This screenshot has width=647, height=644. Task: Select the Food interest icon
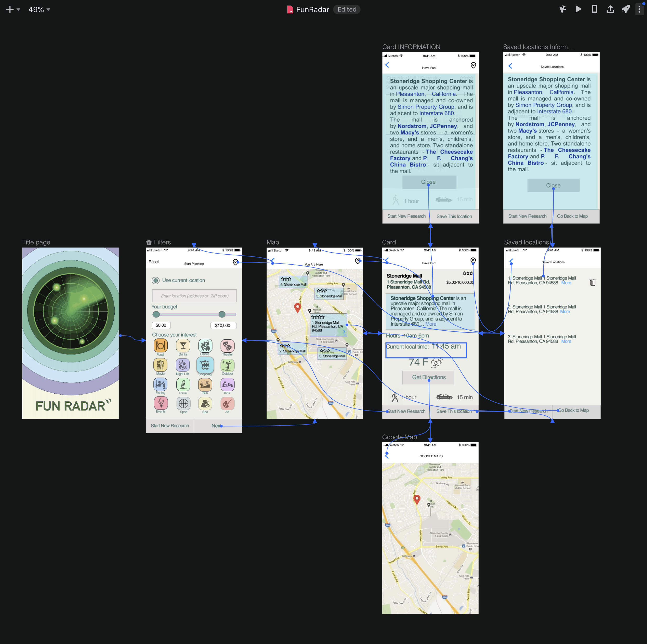tap(160, 345)
